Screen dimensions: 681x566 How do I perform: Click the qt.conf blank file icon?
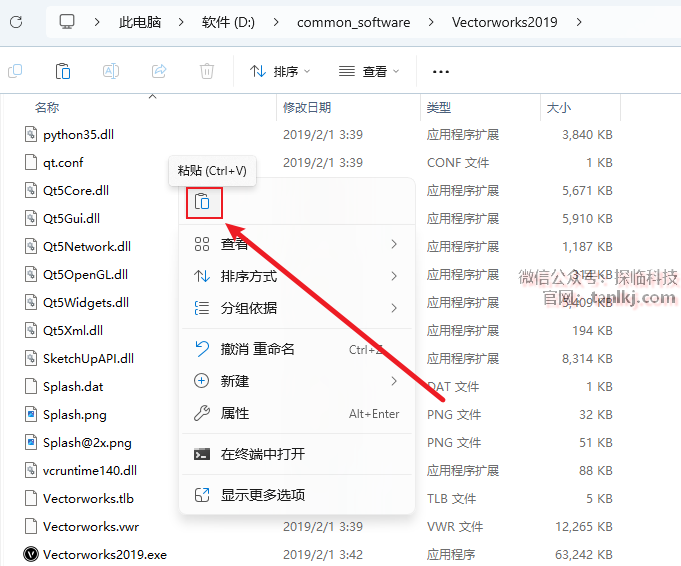pyautogui.click(x=31, y=163)
